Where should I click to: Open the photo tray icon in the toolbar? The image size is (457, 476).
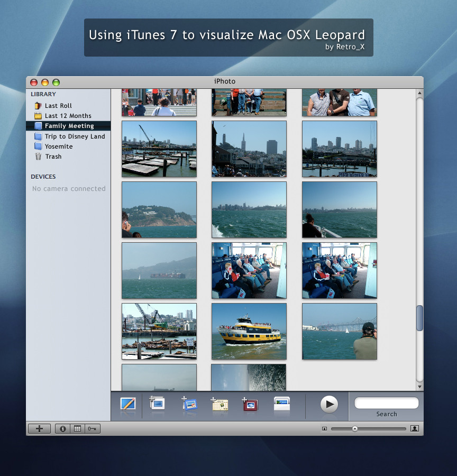(282, 404)
